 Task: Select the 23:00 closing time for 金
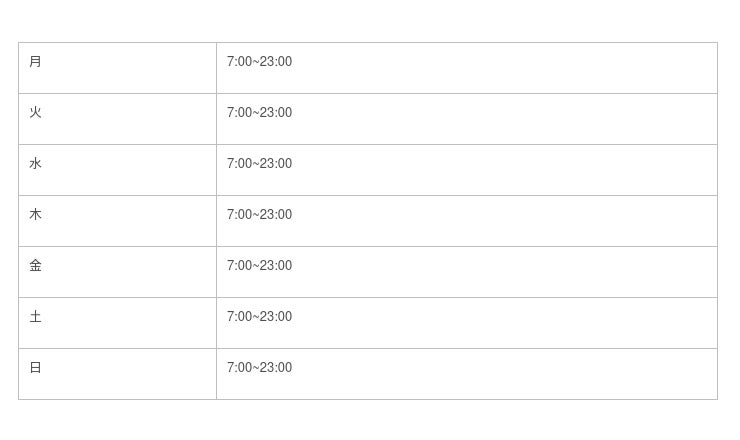click(x=276, y=266)
